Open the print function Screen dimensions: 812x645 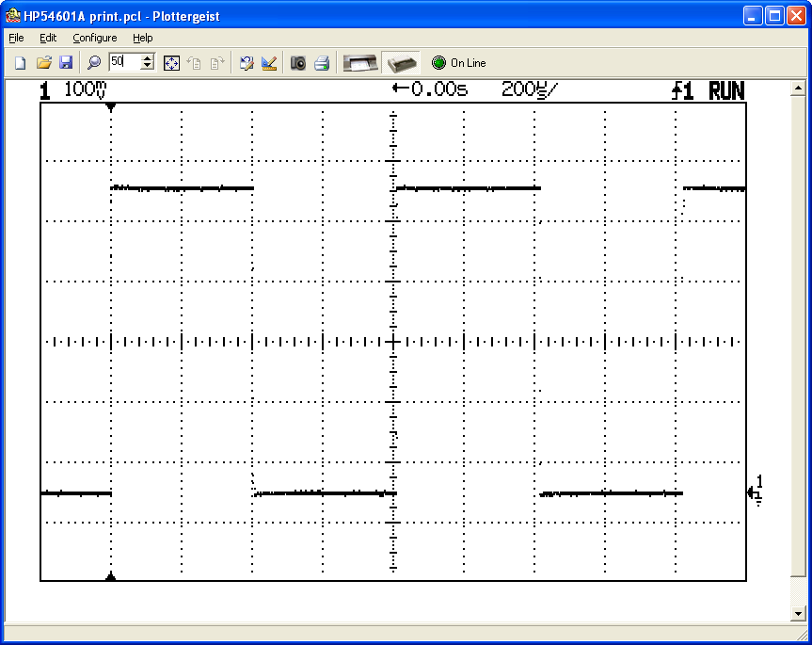point(321,62)
